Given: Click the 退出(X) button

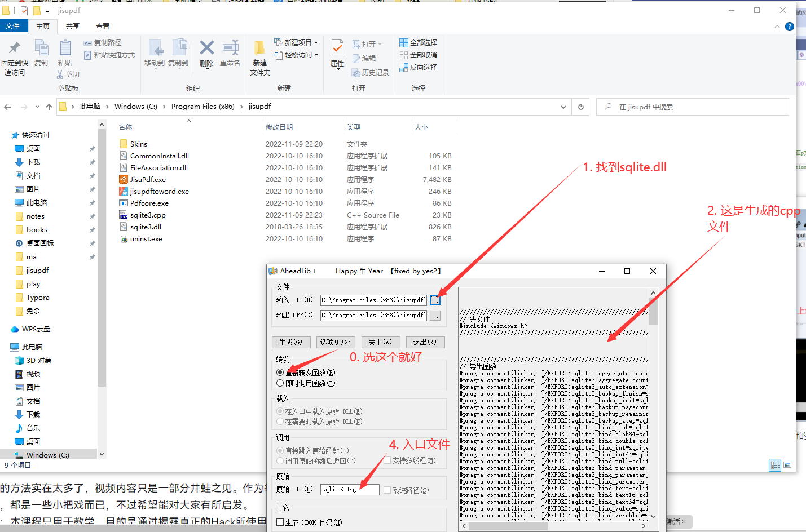Looking at the screenshot, I should [425, 342].
